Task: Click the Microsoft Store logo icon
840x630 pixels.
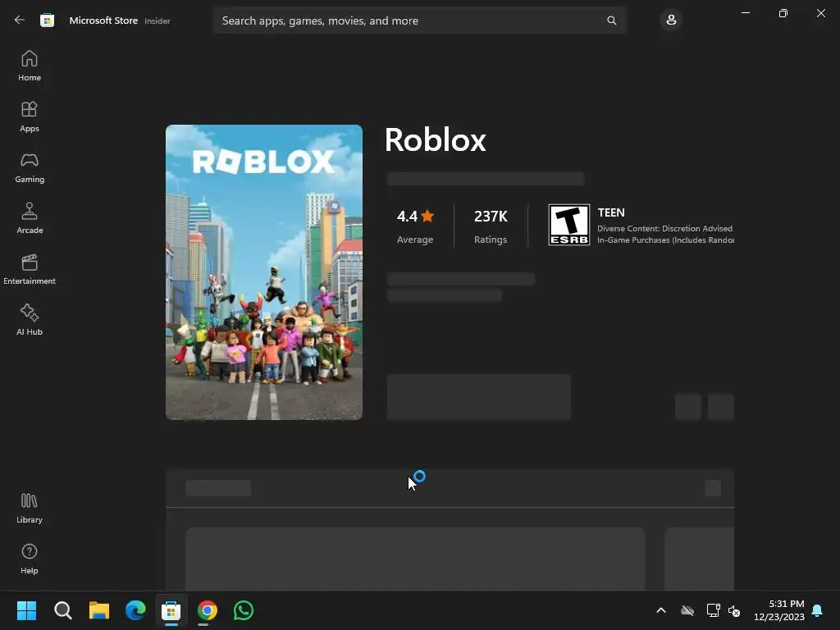Action: (47, 21)
